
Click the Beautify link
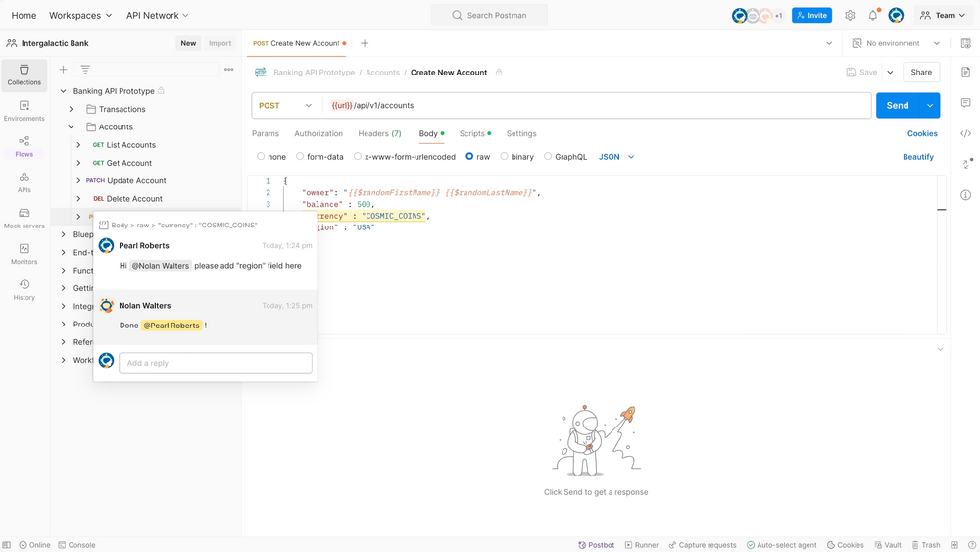[918, 157]
